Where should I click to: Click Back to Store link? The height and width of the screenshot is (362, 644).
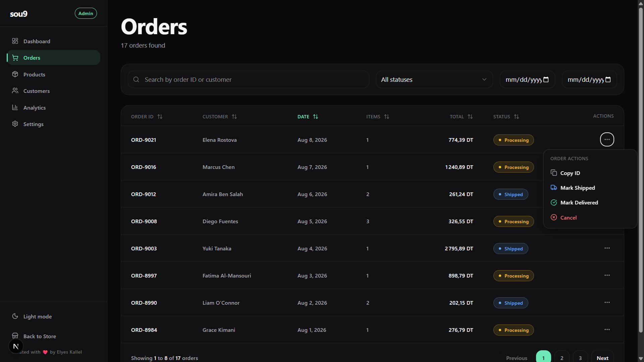point(53,336)
